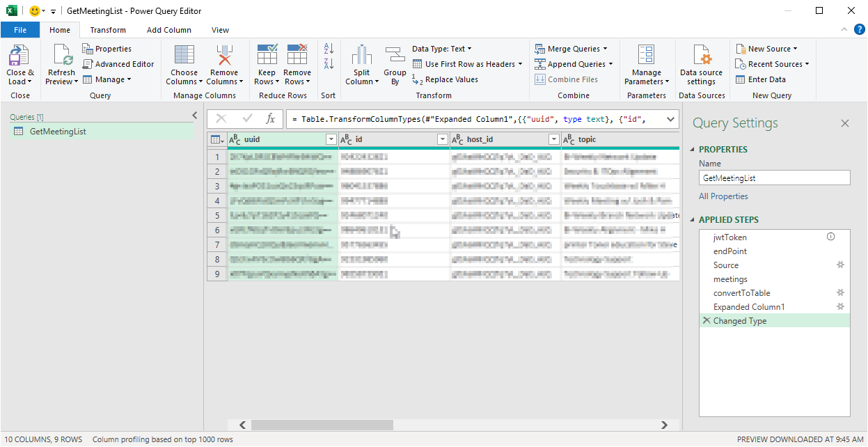The image size is (868, 447).
Task: Open the Data Type: Text dropdown
Action: coord(442,49)
